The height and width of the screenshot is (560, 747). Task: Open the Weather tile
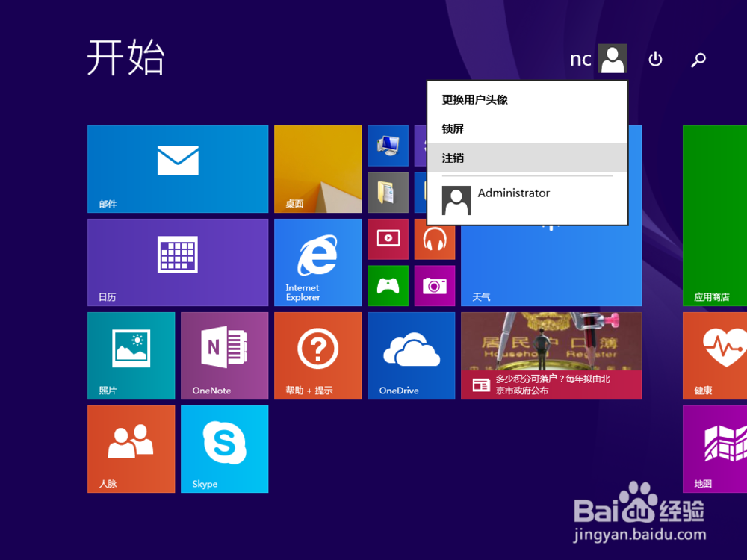click(x=551, y=266)
